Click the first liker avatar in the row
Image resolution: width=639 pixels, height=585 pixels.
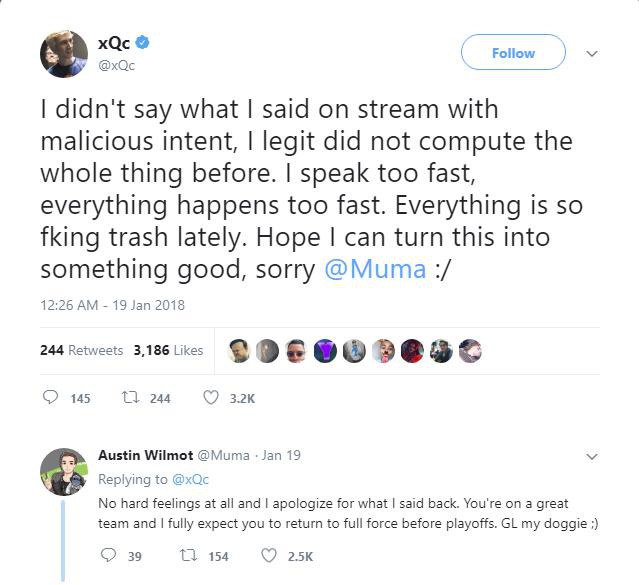(x=238, y=351)
